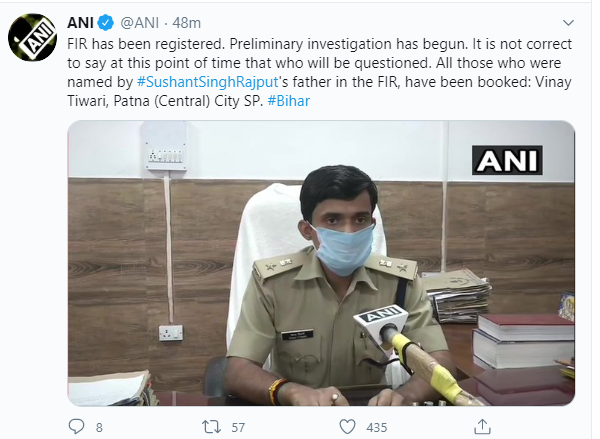Open the ANI profile avatar
This screenshot has height=439, width=600.
coord(31,39)
